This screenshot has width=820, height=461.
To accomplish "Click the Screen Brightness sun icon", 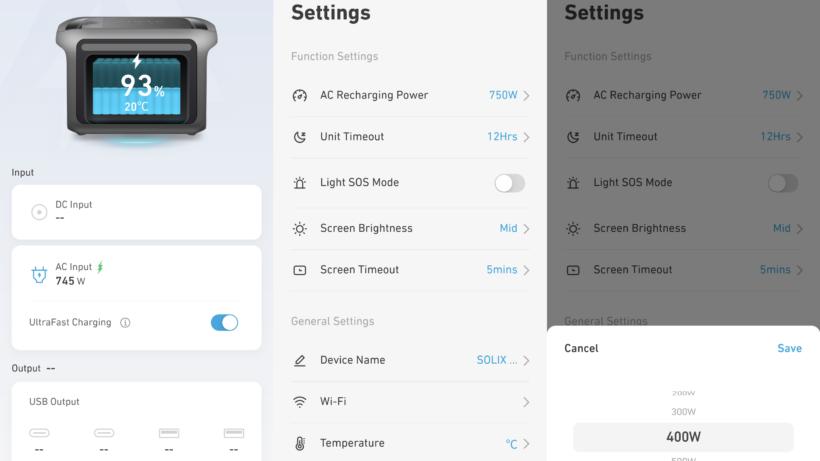I will (x=300, y=228).
